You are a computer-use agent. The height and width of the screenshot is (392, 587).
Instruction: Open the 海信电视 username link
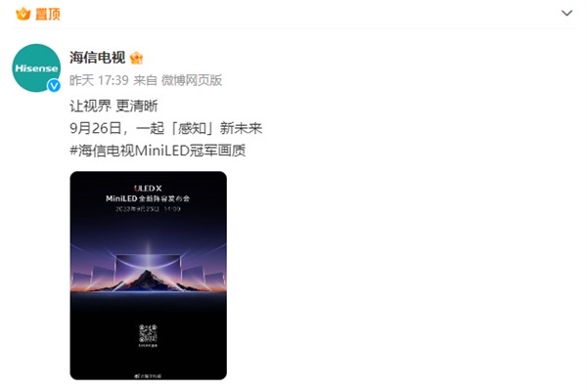[97, 58]
